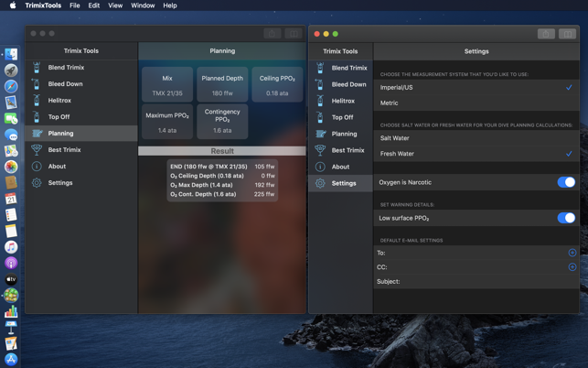Toggle the sidebar button in the Settings window toolbar
This screenshot has height=368, width=588.
pyautogui.click(x=567, y=34)
